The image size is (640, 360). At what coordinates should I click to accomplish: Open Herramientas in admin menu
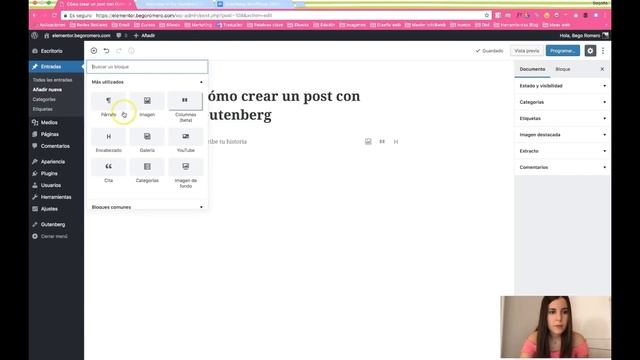click(56, 197)
